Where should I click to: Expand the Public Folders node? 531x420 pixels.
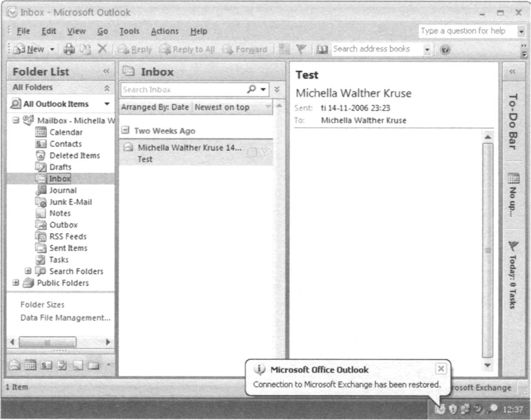tap(16, 283)
